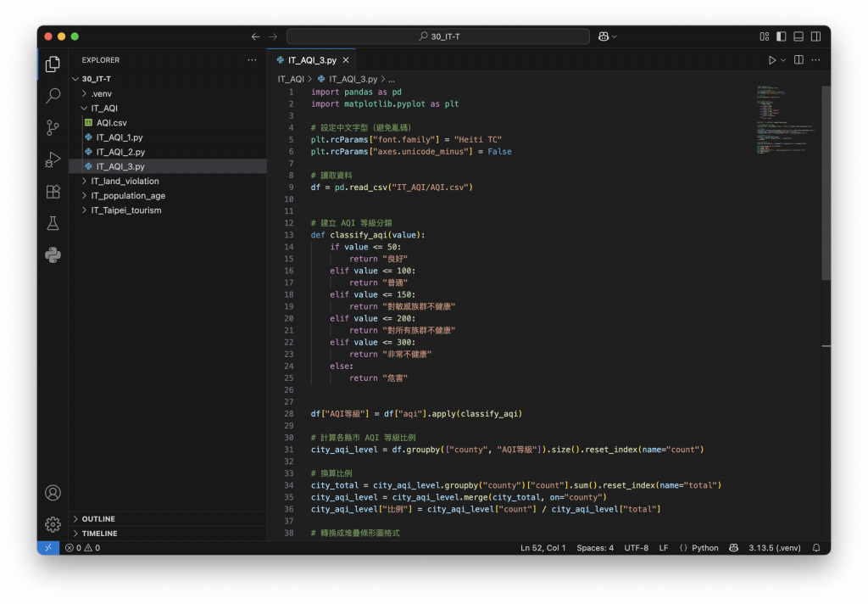868x604 pixels.
Task: Click the remote window status icon
Action: pos(48,547)
